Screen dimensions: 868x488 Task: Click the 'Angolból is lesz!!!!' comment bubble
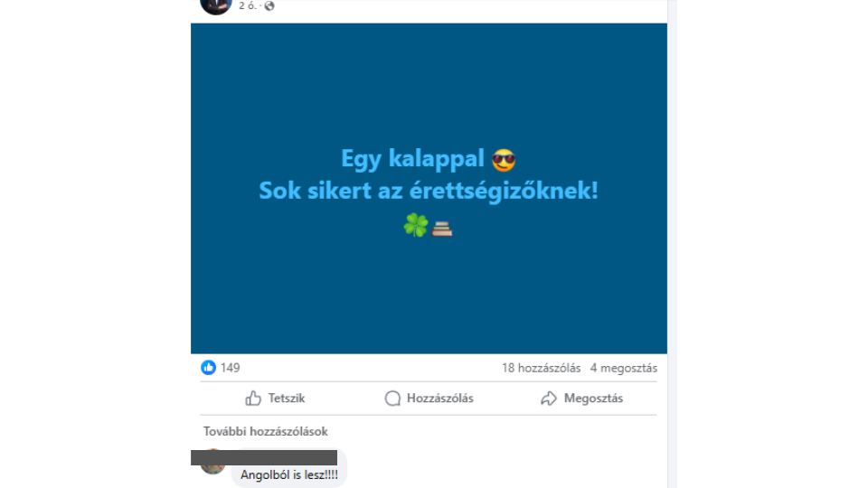coord(289,468)
